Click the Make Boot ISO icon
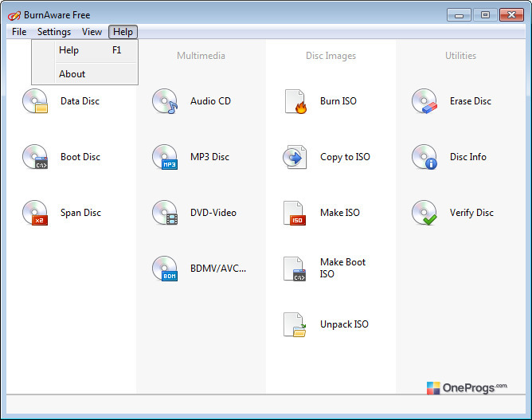This screenshot has width=532, height=420. click(x=295, y=269)
